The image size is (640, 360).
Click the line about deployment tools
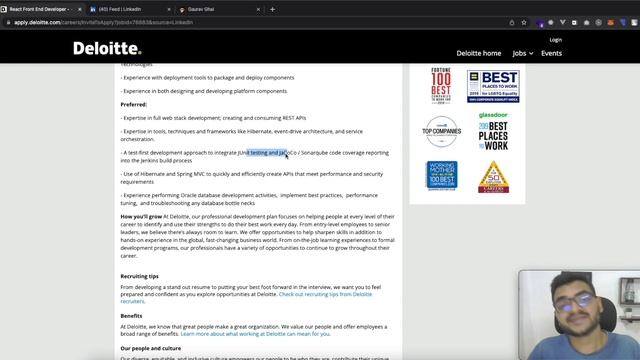coord(207,78)
